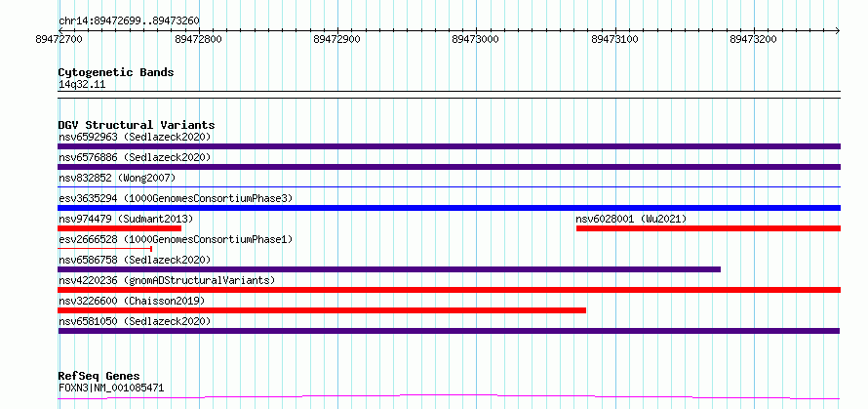
Task: Click the purple bar under nsv6581050
Action: [x=449, y=331]
